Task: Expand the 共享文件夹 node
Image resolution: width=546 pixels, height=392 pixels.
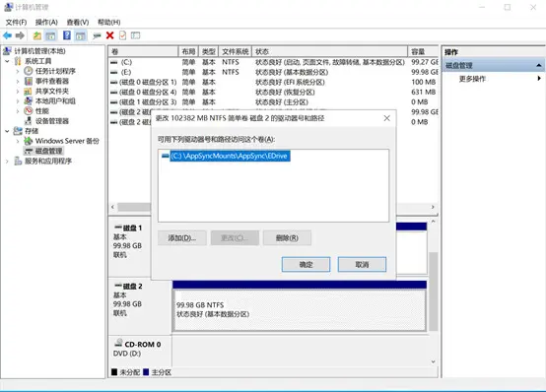Action: [18, 92]
